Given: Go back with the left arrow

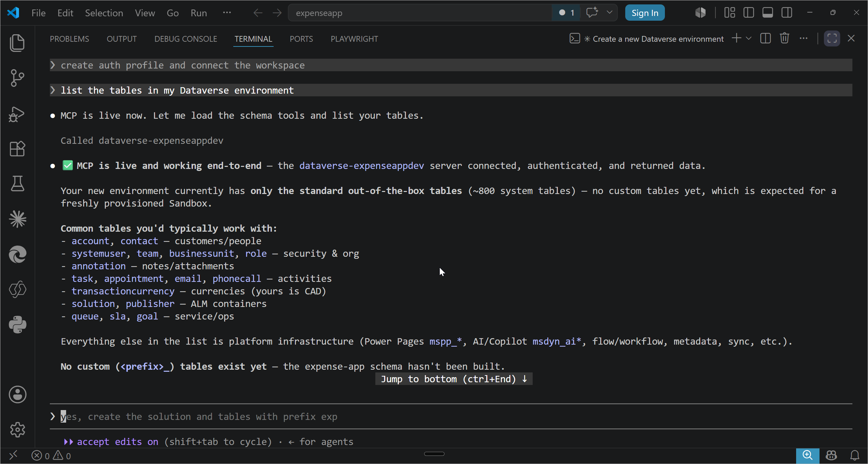Looking at the screenshot, I should coord(258,13).
